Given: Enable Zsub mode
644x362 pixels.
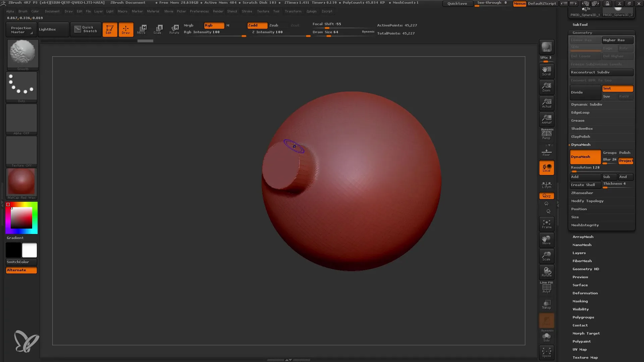Looking at the screenshot, I should point(278,25).
